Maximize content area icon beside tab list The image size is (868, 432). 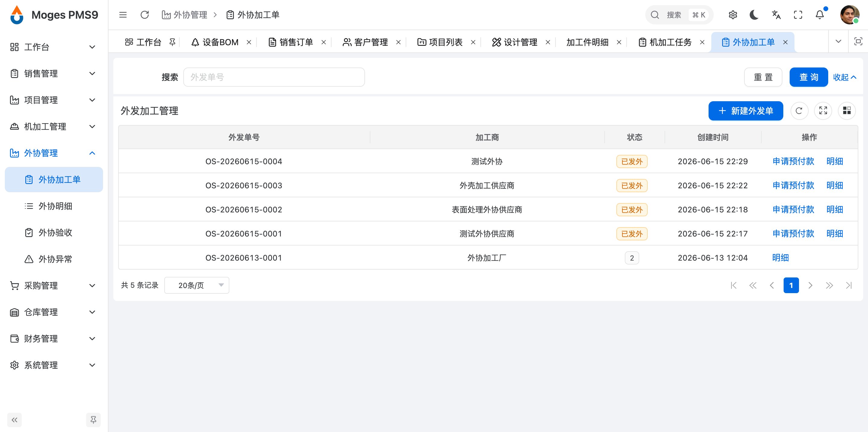[858, 41]
